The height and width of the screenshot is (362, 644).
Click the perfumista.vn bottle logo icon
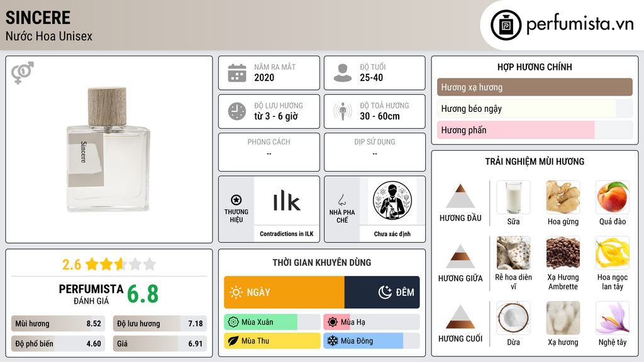[506, 25]
